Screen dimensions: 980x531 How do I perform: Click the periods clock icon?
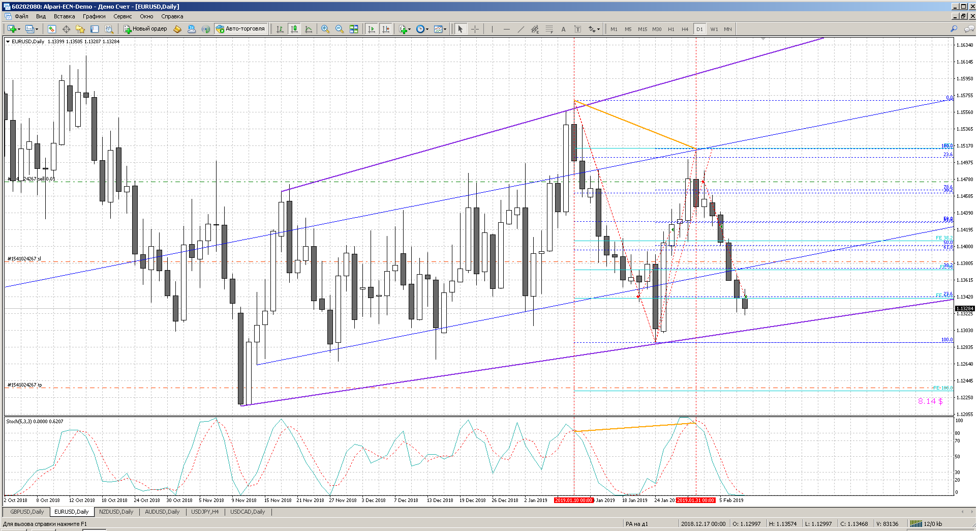[420, 29]
